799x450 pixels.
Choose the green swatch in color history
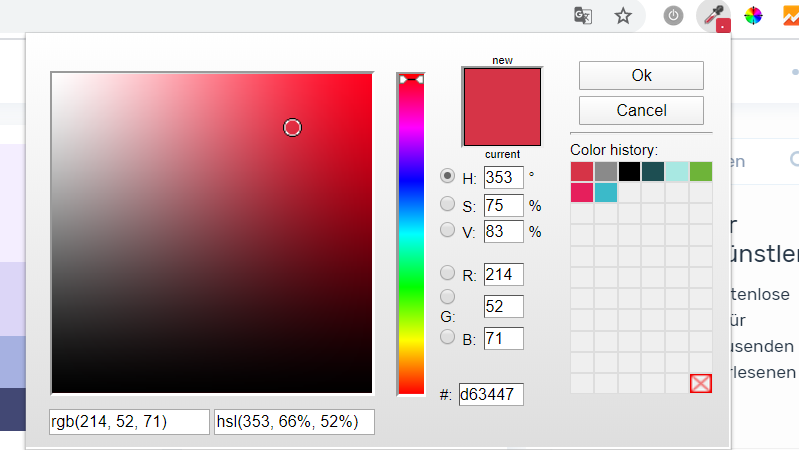(x=701, y=171)
